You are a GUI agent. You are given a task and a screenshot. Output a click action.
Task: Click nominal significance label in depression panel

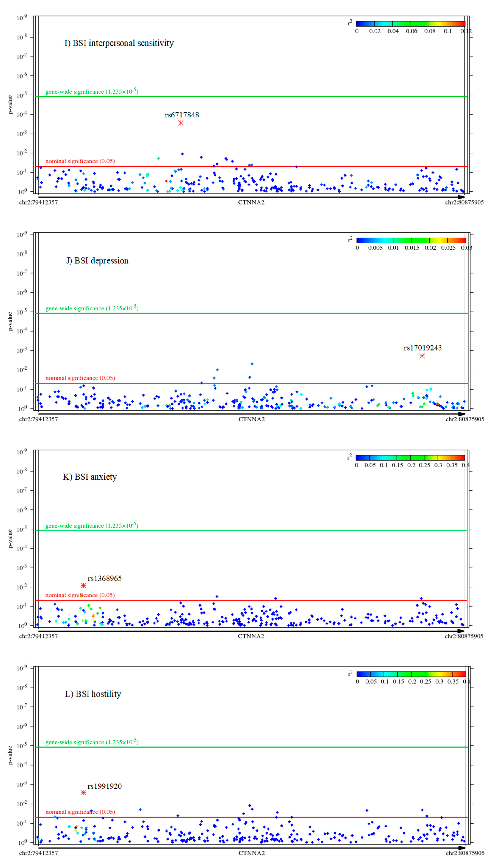click(x=80, y=378)
